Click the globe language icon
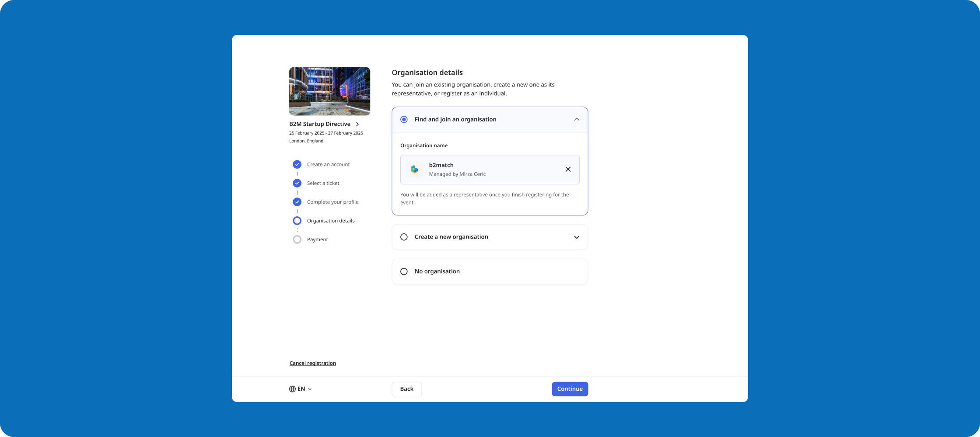980x437 pixels. click(x=292, y=389)
